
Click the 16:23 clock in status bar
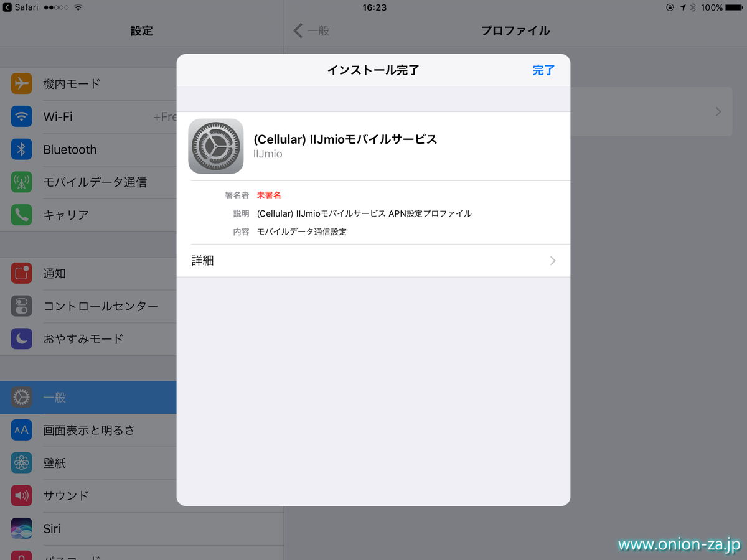[374, 7]
